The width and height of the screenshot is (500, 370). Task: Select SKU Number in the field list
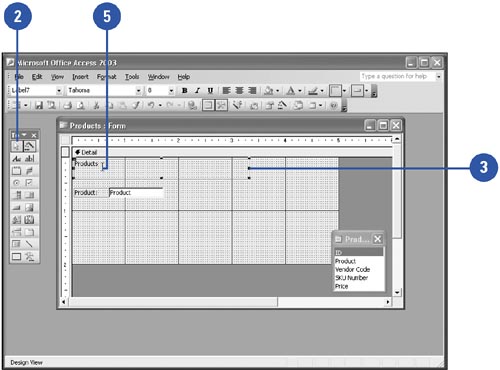click(x=359, y=278)
